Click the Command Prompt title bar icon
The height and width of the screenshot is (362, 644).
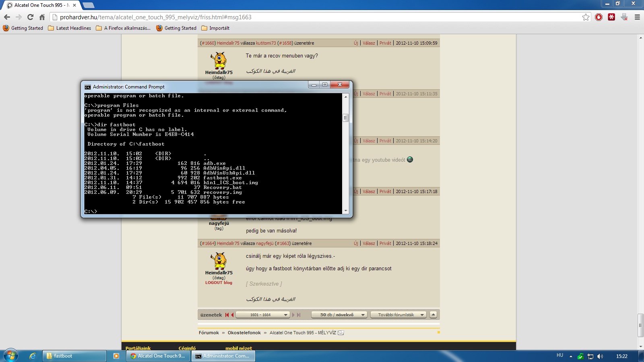[87, 87]
